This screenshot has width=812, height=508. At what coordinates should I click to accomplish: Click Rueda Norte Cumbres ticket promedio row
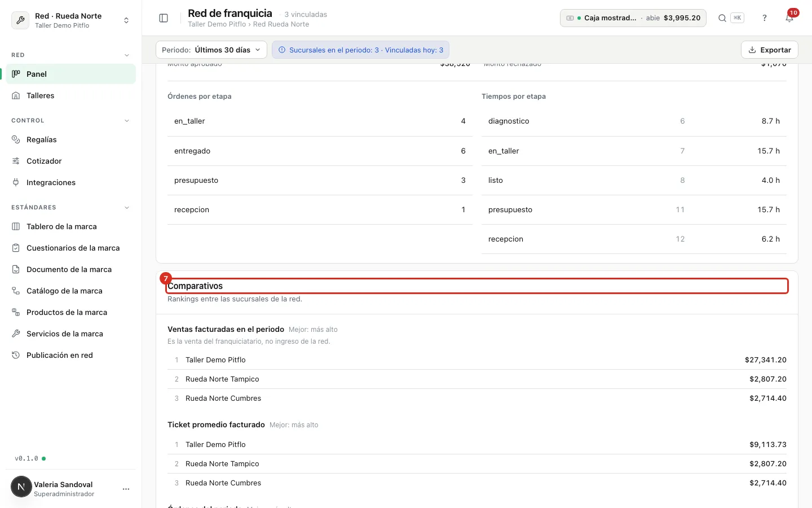(477, 483)
